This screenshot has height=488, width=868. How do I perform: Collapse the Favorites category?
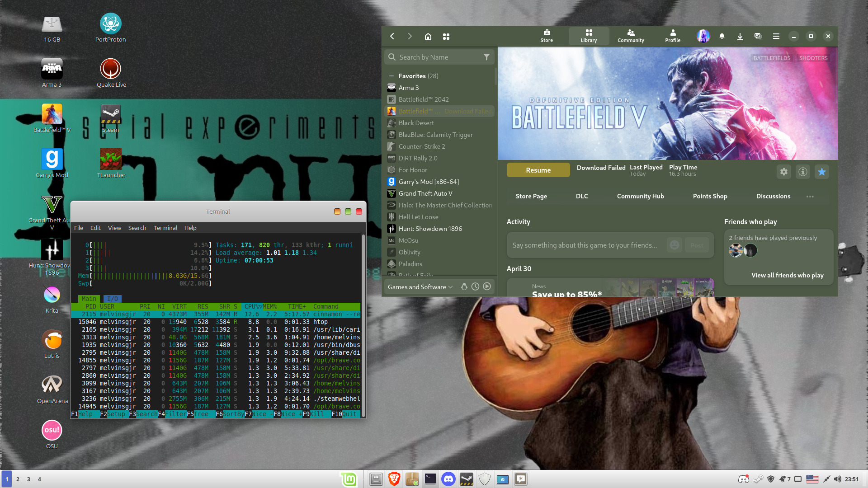[392, 76]
